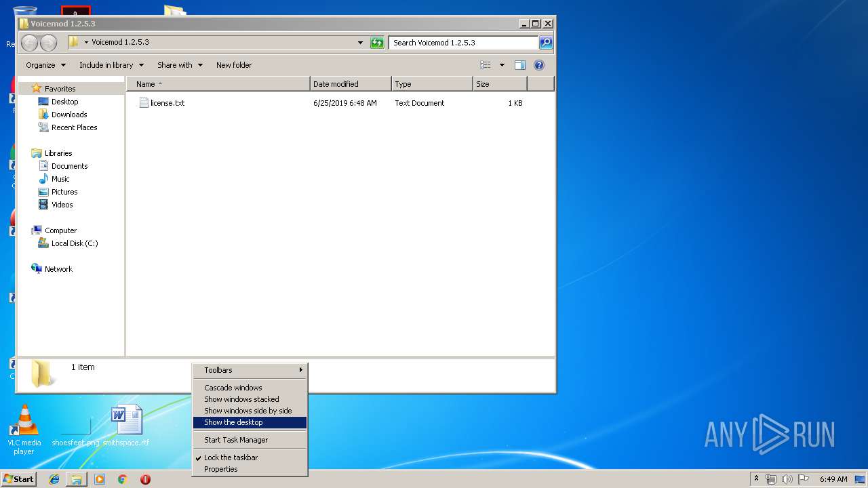
Task: Open Desktop in navigation pane
Action: [64, 102]
